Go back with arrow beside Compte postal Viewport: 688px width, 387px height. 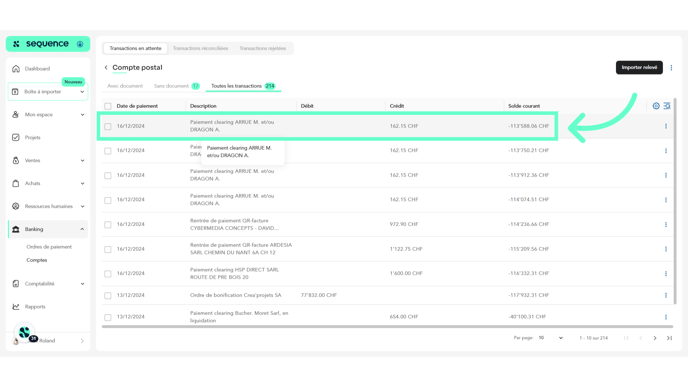coord(106,68)
